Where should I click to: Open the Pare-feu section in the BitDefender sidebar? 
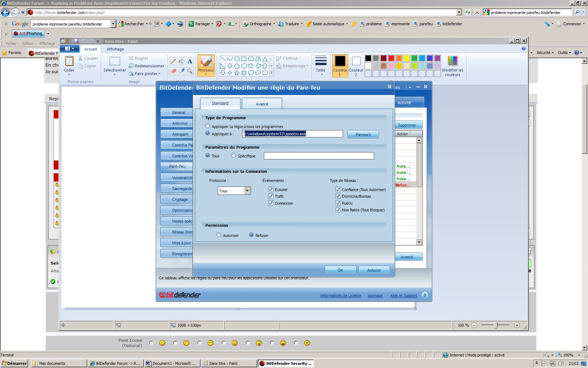[177, 166]
